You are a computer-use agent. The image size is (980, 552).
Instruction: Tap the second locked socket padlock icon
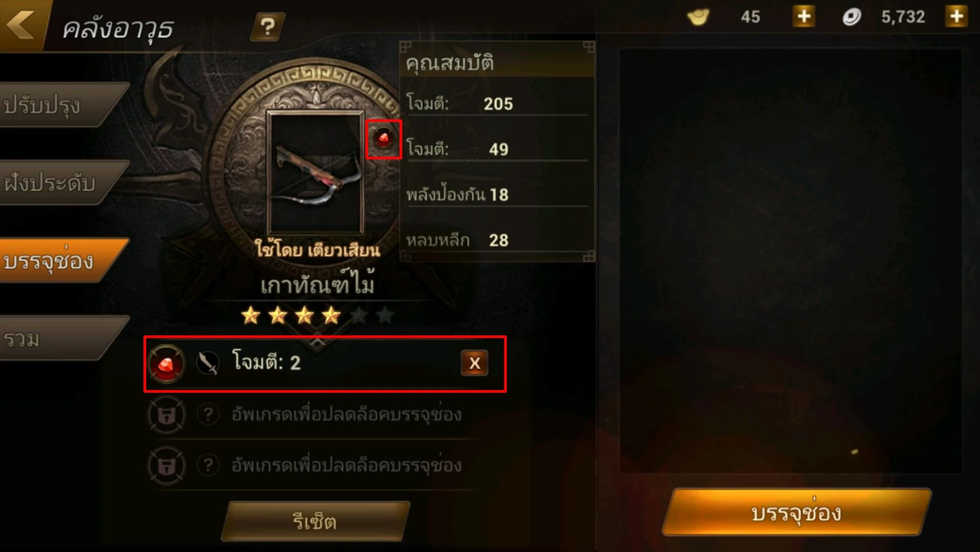pos(167,466)
